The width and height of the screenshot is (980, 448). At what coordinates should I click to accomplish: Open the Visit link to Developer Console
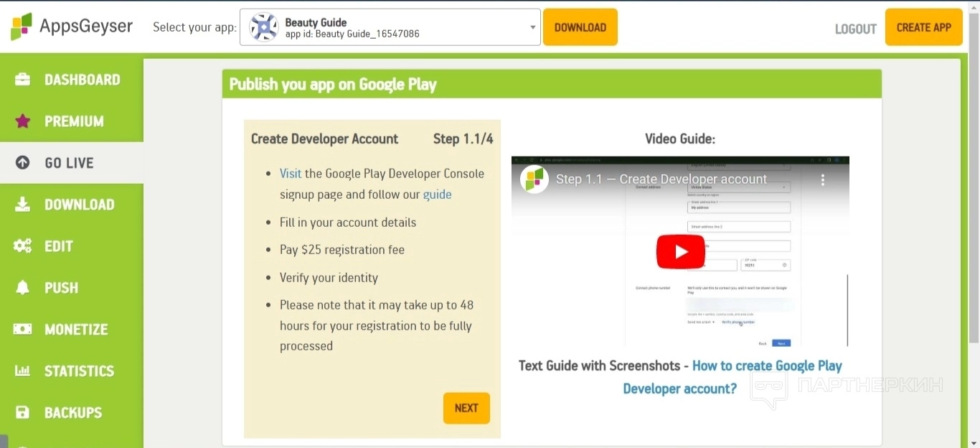(x=291, y=174)
